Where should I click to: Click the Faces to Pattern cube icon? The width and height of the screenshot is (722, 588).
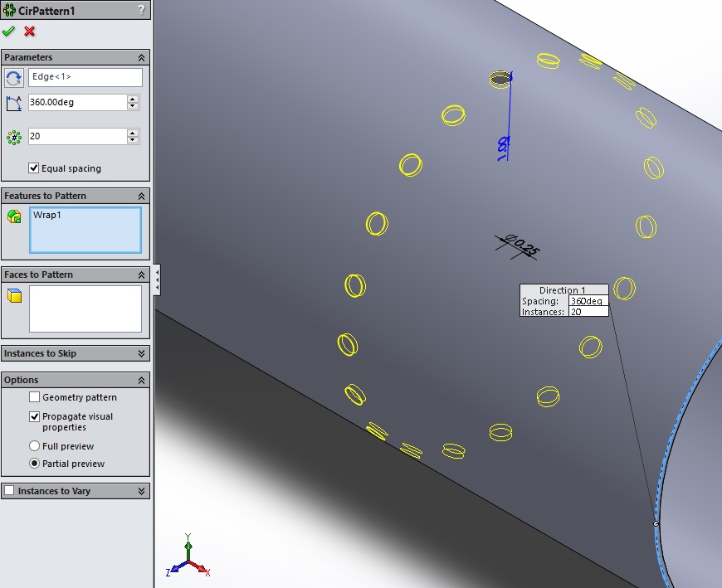14,296
